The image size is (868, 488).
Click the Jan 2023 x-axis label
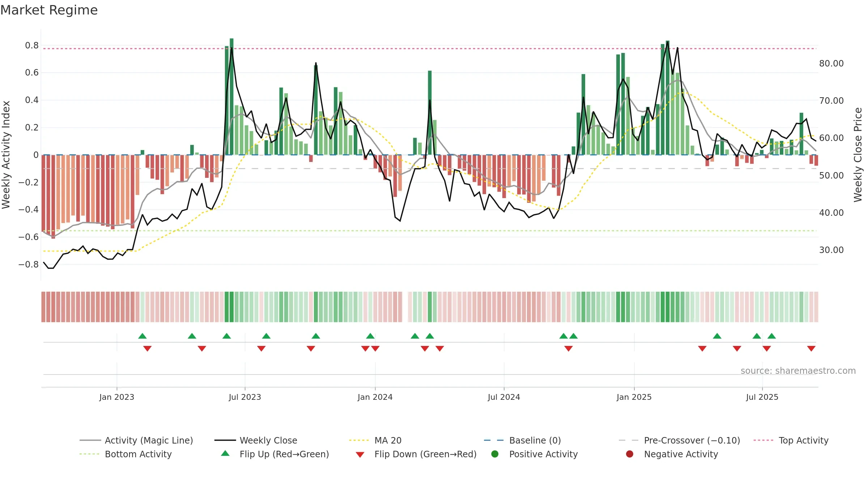pos(117,397)
